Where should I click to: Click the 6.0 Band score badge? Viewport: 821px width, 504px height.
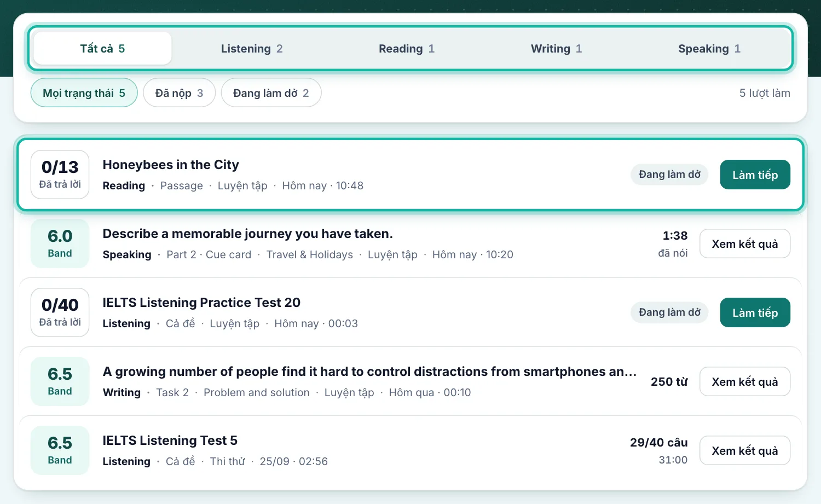tap(60, 244)
